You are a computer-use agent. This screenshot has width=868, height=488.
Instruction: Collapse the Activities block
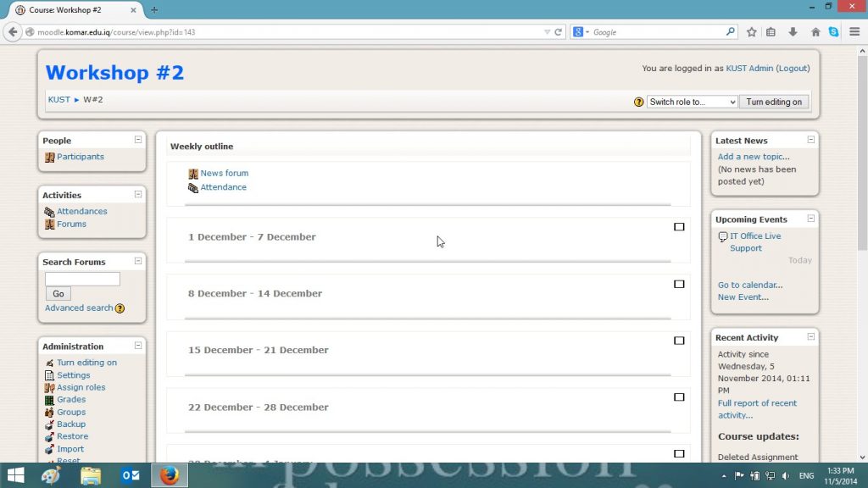138,194
